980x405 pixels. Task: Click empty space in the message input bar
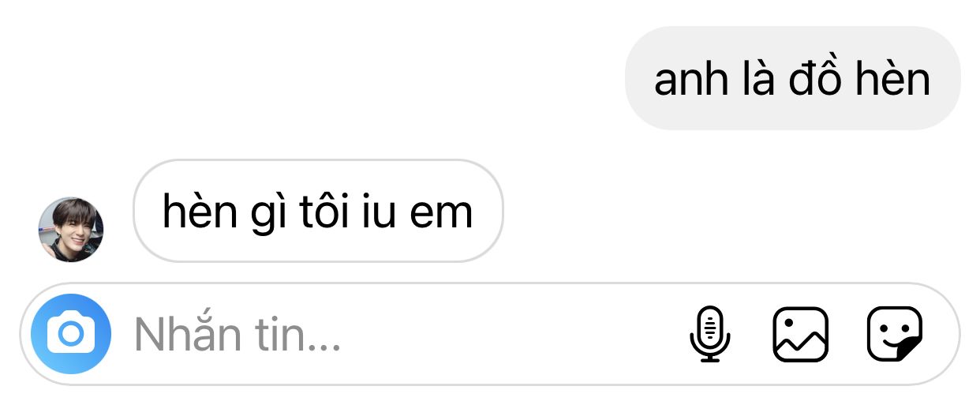(x=513, y=334)
